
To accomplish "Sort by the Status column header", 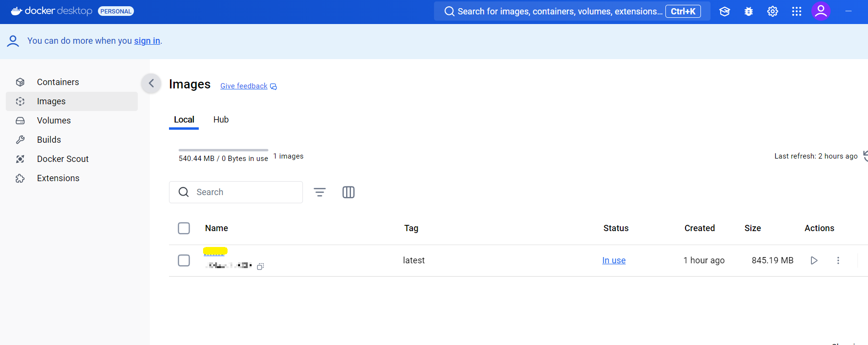I will (x=616, y=228).
